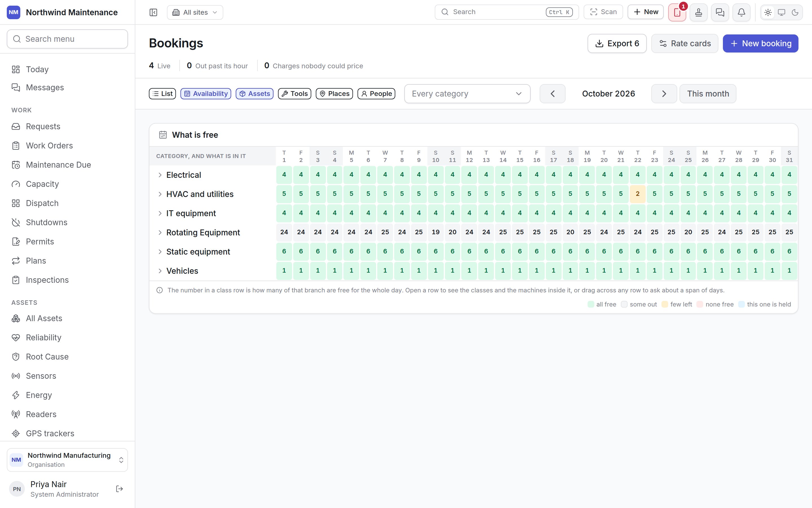812x508 pixels.
Task: Open Capacity in the sidebar
Action: click(x=67, y=184)
